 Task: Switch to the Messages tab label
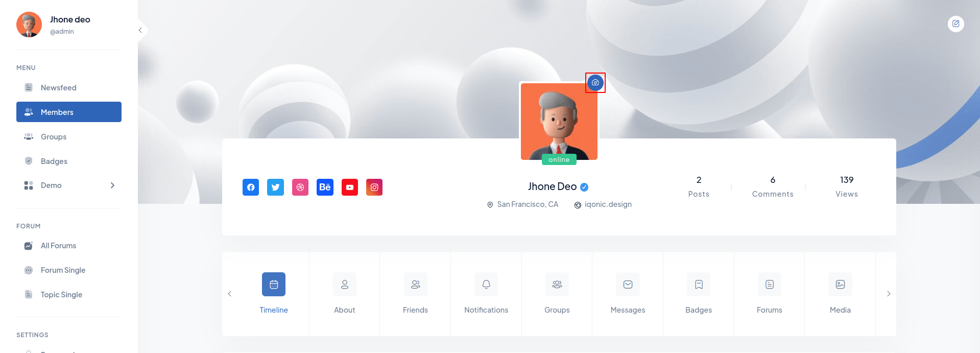pyautogui.click(x=628, y=310)
